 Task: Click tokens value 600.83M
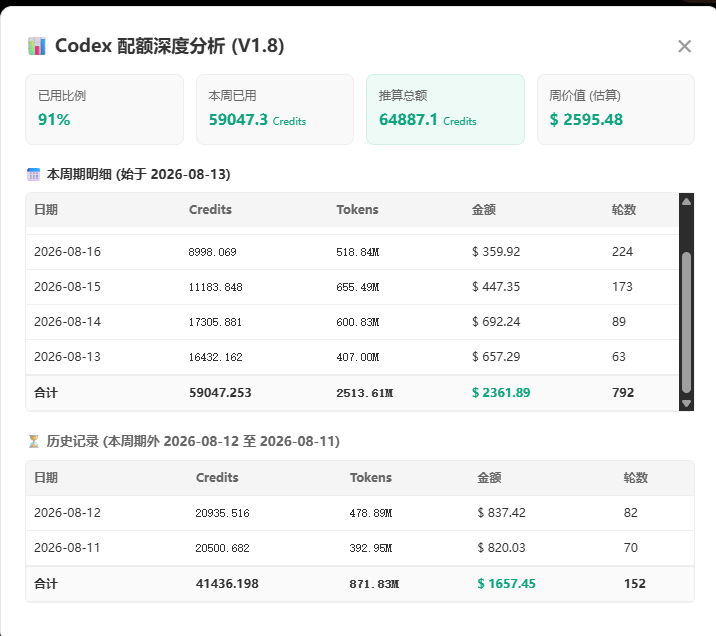tap(358, 322)
